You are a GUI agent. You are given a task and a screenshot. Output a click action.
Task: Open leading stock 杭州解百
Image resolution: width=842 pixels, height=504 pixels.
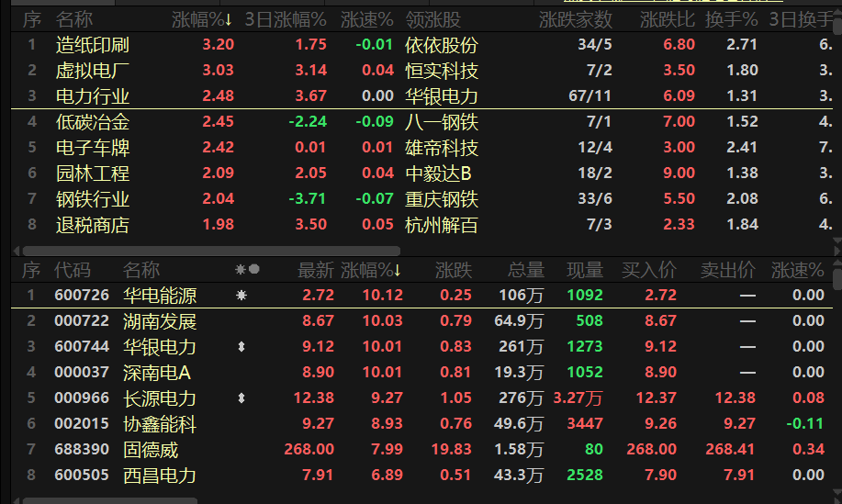[x=442, y=226]
